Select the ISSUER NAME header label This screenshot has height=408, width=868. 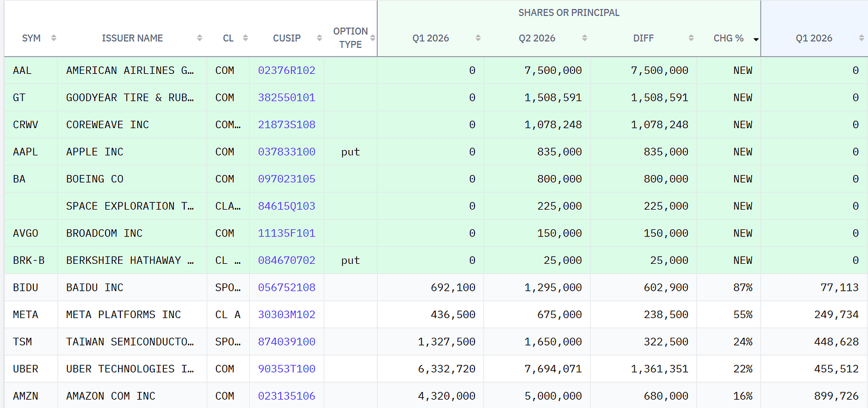coord(132,38)
